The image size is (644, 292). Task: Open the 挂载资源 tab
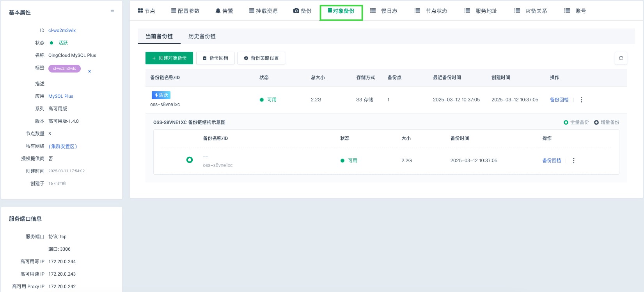click(263, 11)
